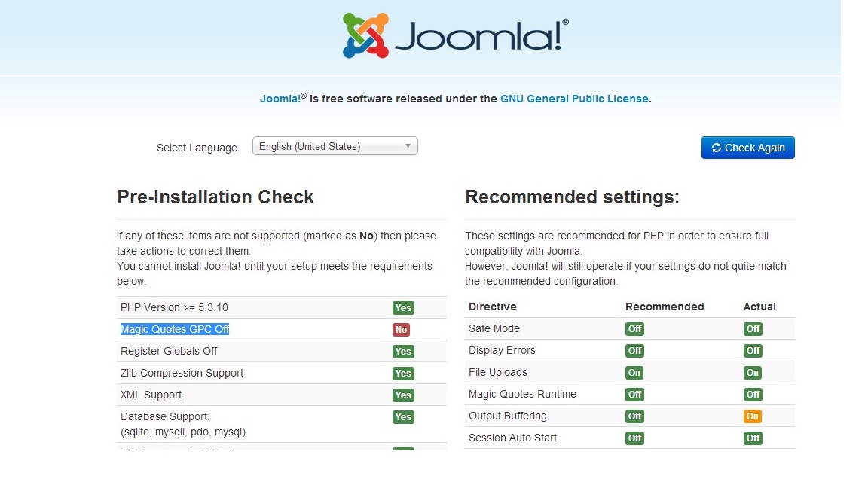The width and height of the screenshot is (868, 488).
Task: Click the File Uploads directive label
Action: click(x=497, y=372)
